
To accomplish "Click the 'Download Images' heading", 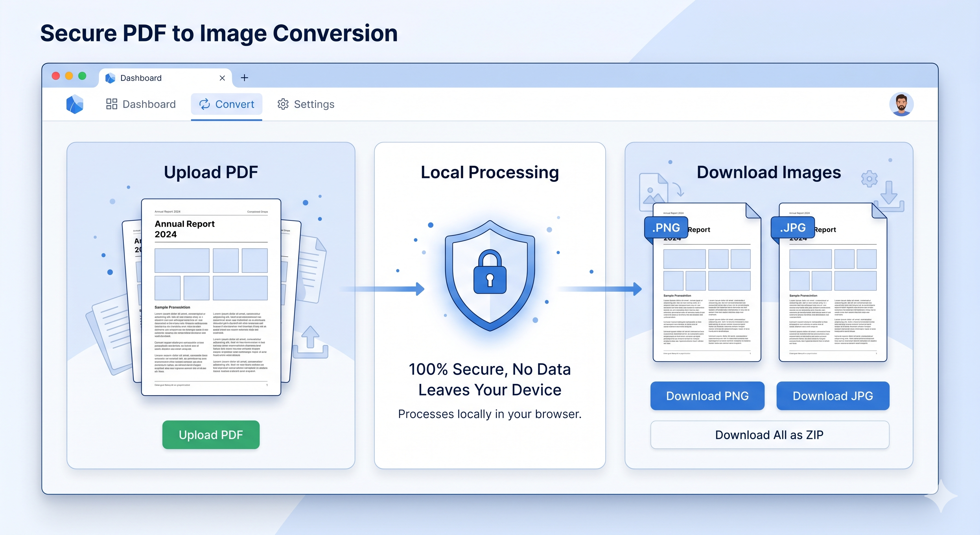I will [x=769, y=172].
